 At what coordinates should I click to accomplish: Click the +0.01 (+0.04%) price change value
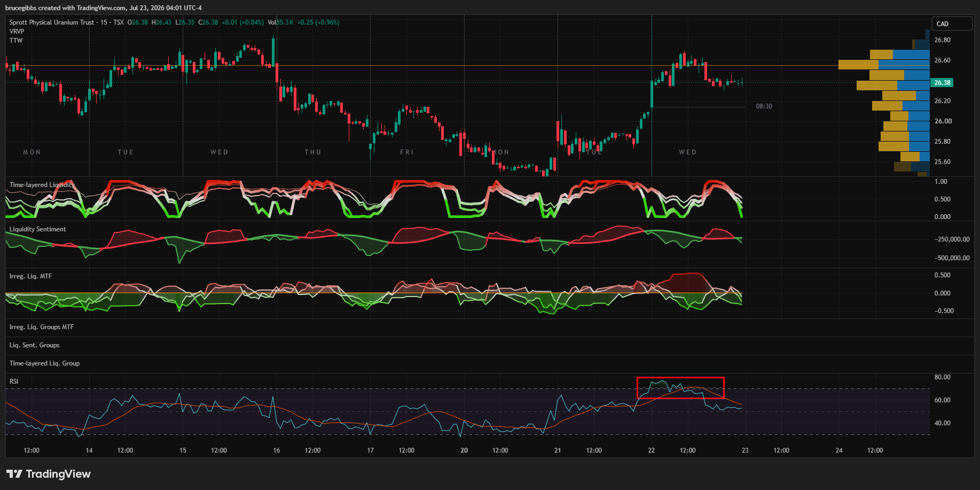click(x=243, y=22)
